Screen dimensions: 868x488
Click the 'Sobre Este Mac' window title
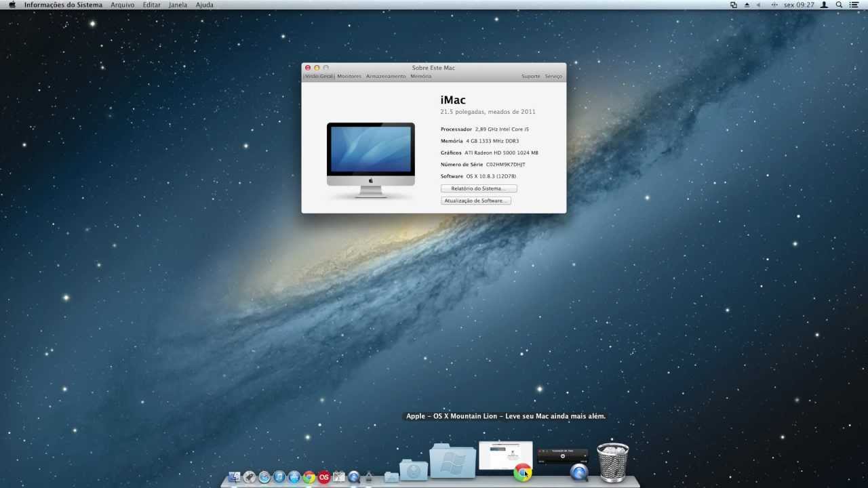coord(433,68)
